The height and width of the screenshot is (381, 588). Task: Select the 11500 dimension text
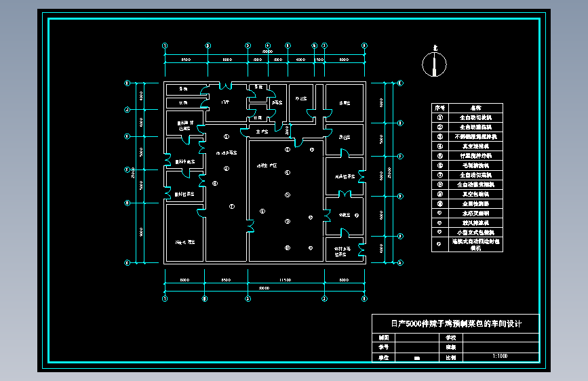point(285,280)
